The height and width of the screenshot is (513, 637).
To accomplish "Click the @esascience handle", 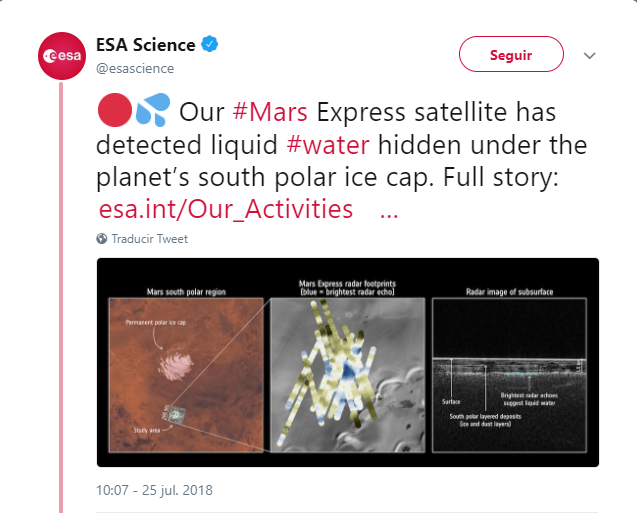I will (x=135, y=68).
